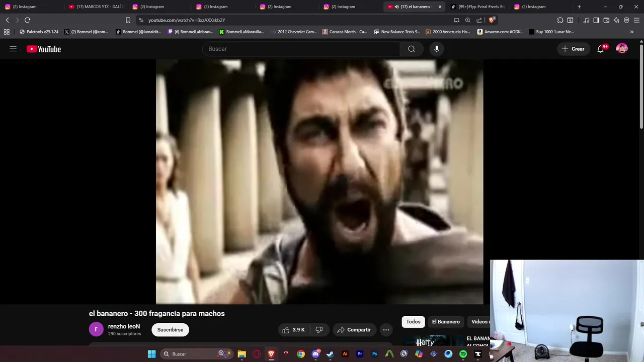Select the el bananero YouTube tab
Viewport: 644px width, 362px height.
tap(414, 7)
